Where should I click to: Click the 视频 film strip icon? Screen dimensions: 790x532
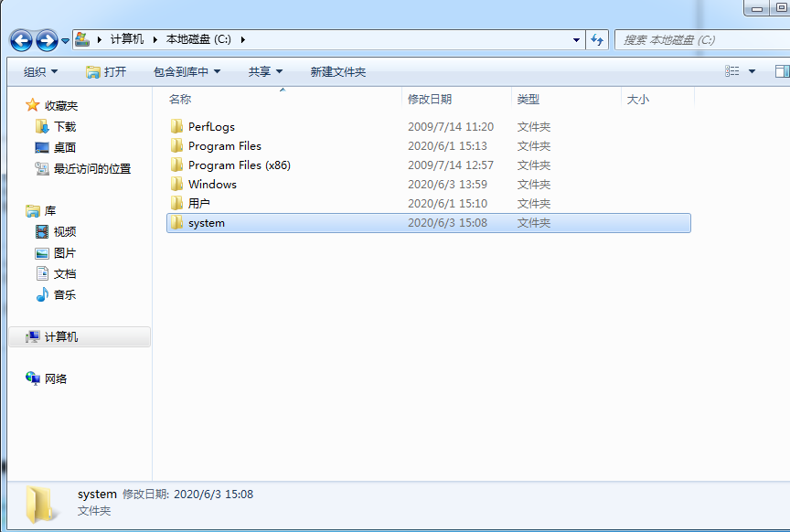(42, 231)
